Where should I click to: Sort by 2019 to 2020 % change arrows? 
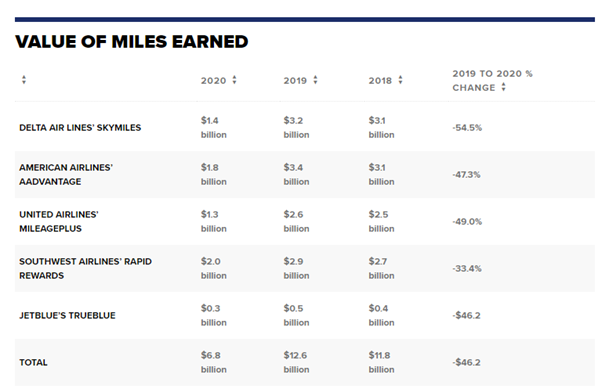503,87
